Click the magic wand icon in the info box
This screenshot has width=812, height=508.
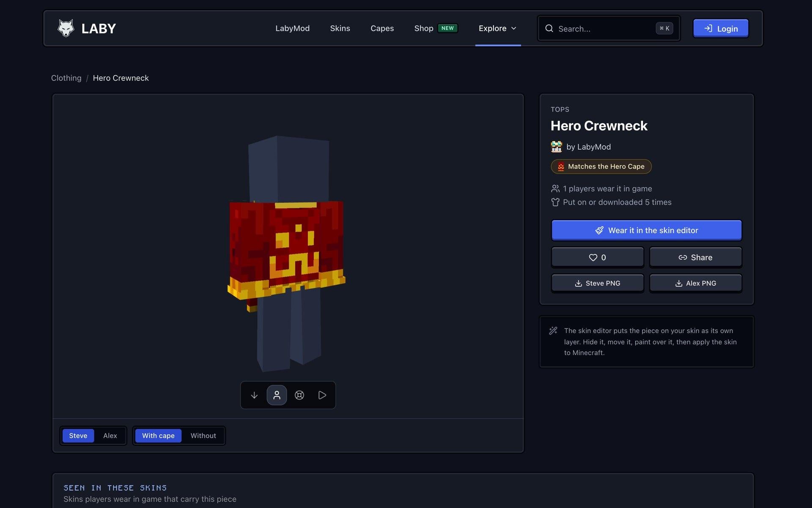[x=553, y=331]
